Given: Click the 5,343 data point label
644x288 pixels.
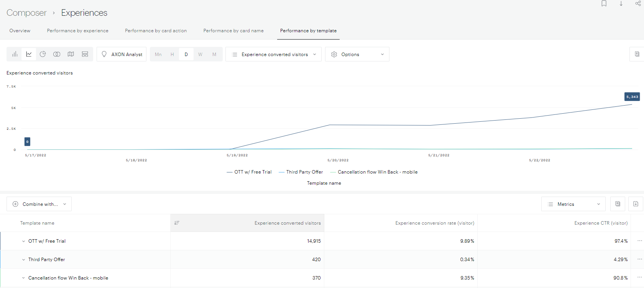Looking at the screenshot, I should 632,97.
